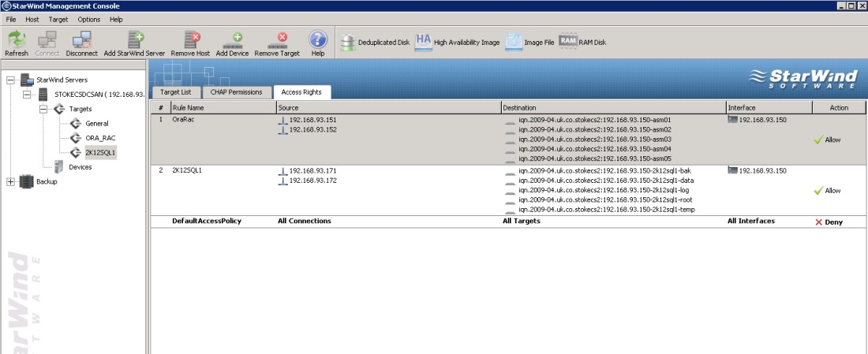Click destination ending in 2k12sql1-bak
Screen dimensions: 868x354
click(604, 170)
